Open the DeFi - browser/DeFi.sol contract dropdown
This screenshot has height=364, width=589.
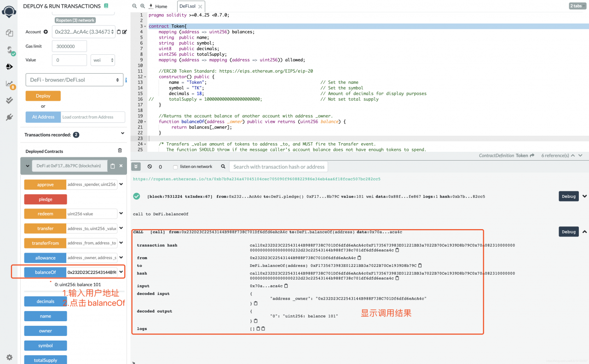click(x=74, y=80)
